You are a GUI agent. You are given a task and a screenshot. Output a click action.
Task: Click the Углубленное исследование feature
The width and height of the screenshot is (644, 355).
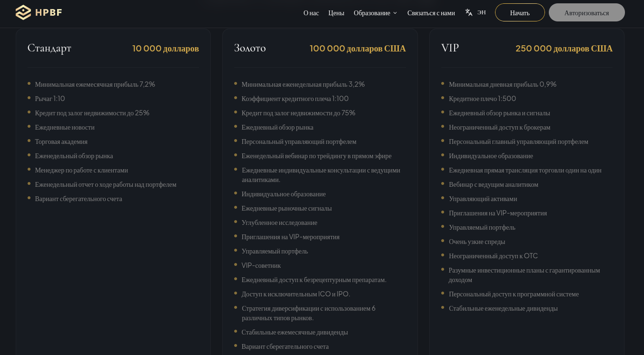coord(279,223)
